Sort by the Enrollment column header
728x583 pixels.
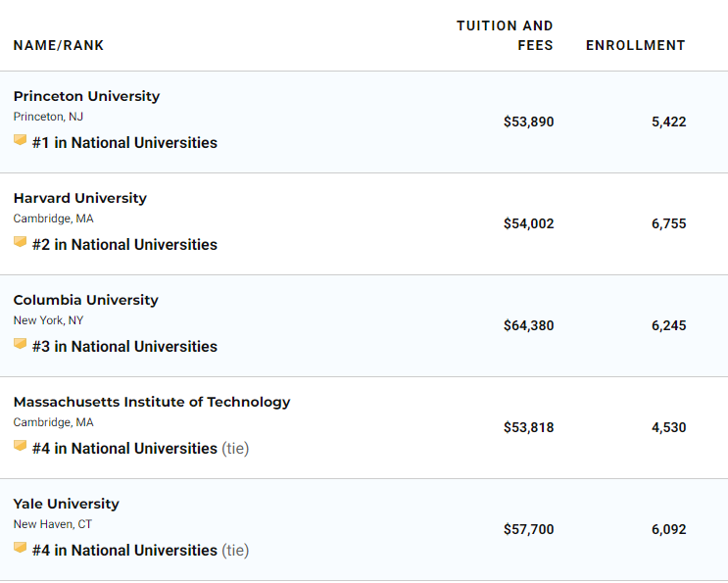[x=635, y=45]
